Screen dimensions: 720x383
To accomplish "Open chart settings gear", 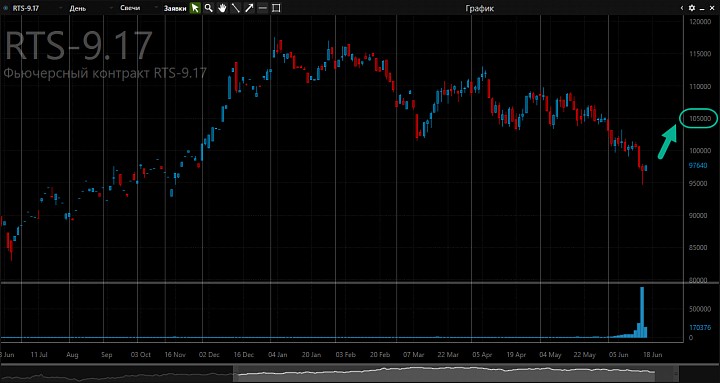I will click(x=692, y=8).
